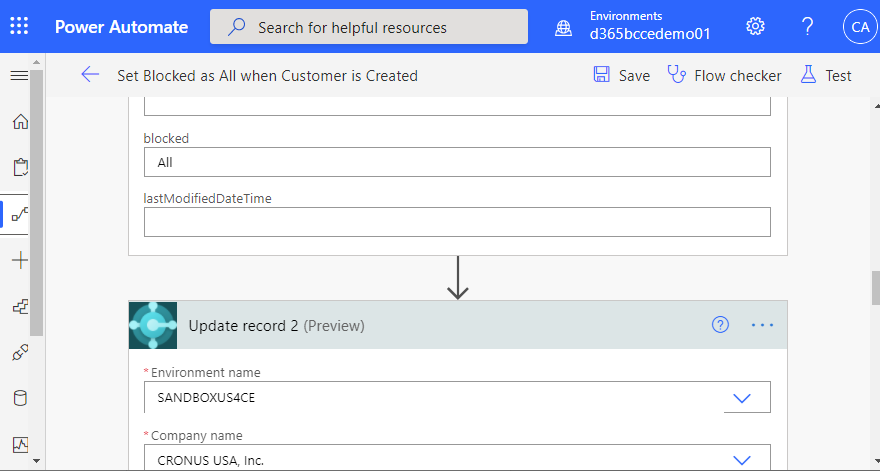Expand the Environment name dropdown

click(x=742, y=398)
